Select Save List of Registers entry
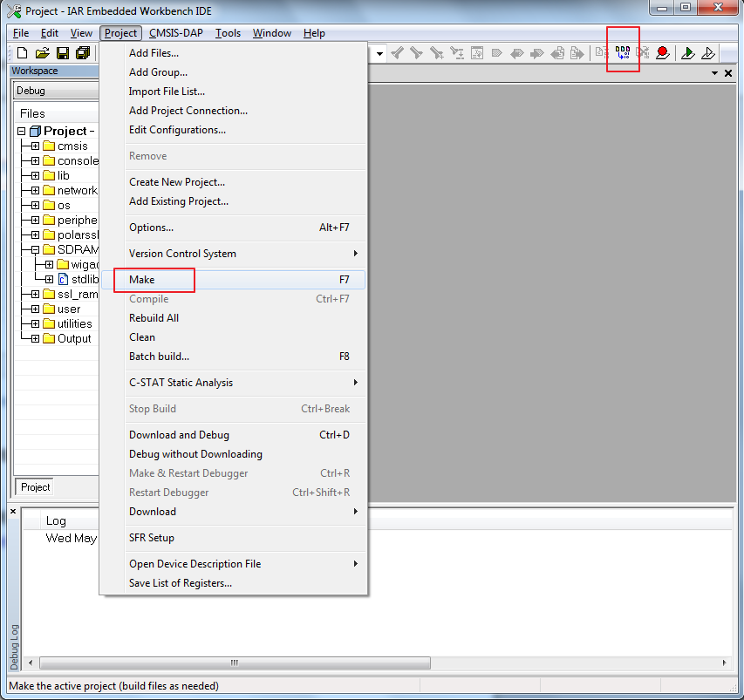This screenshot has height=700, width=744. pyautogui.click(x=234, y=583)
